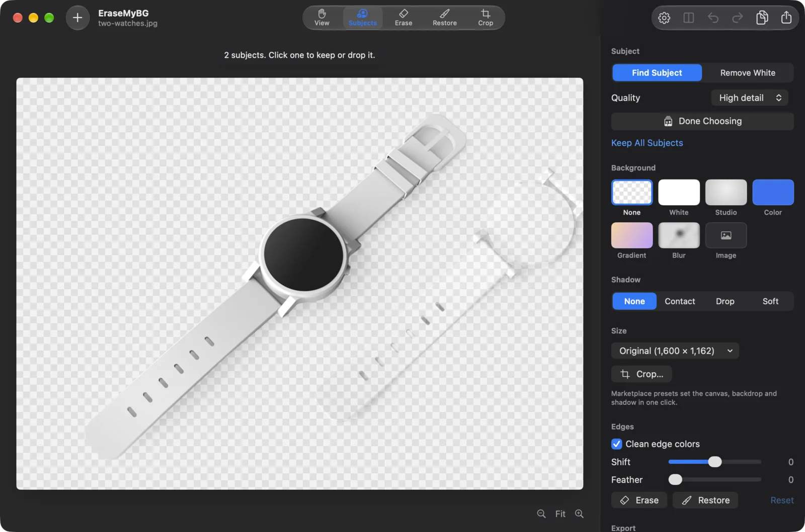Open the Size Original dropdown
Viewport: 805px width, 532px height.
click(x=675, y=351)
